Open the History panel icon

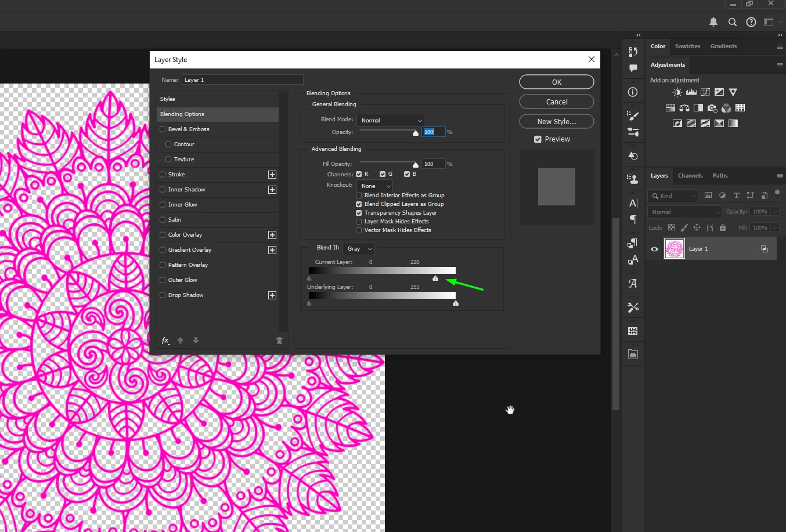point(633,52)
